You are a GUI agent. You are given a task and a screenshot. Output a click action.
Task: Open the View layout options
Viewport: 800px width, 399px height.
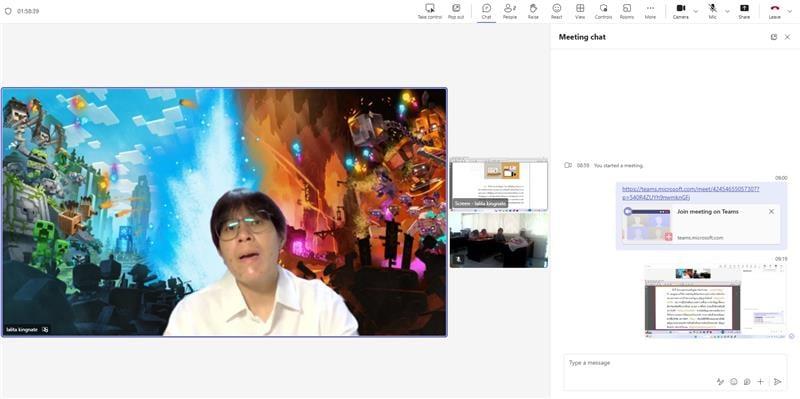(x=580, y=11)
